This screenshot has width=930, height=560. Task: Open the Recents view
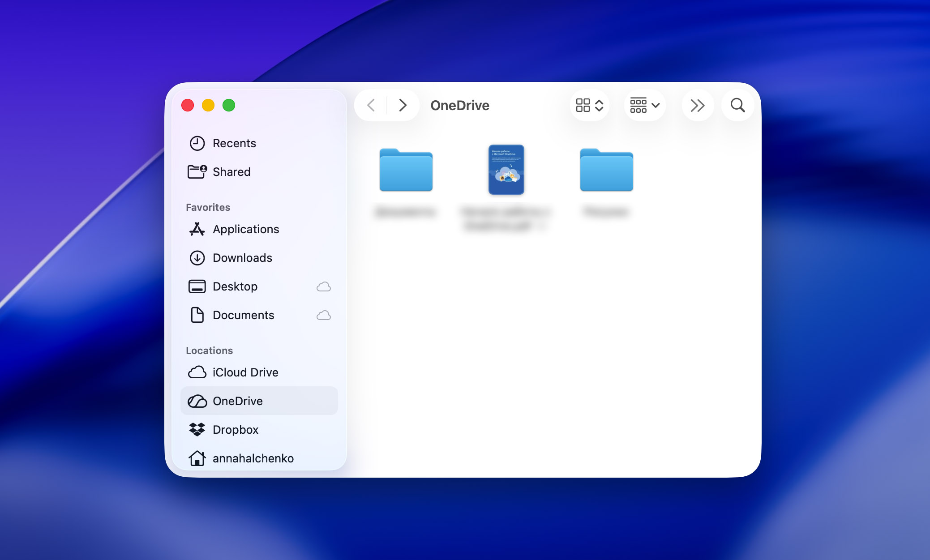(x=234, y=143)
